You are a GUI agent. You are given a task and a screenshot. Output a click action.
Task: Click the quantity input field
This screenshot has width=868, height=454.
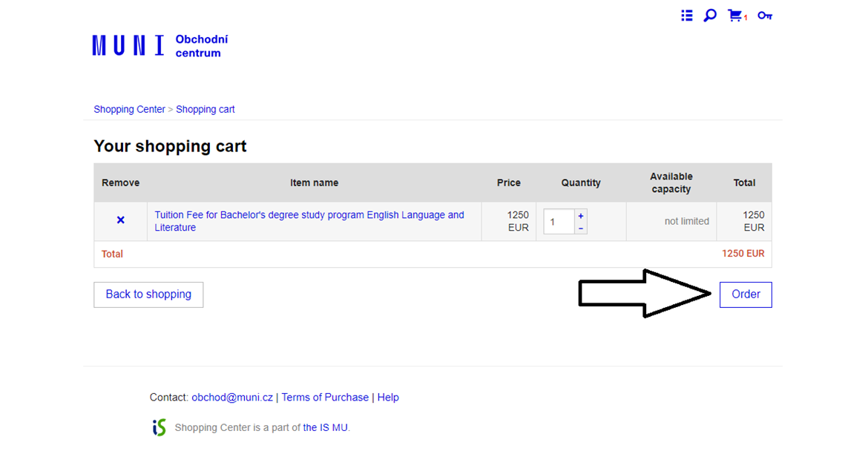[559, 222]
